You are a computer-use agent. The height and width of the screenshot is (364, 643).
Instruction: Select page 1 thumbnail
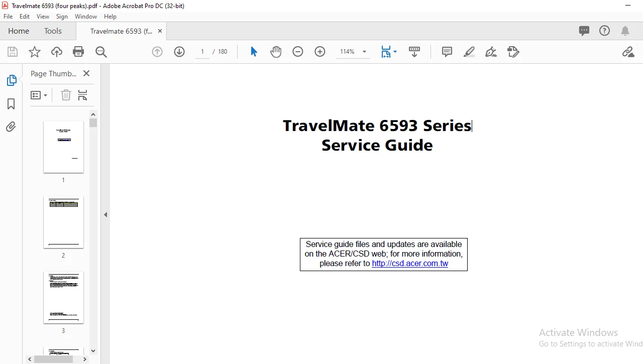[x=63, y=147]
